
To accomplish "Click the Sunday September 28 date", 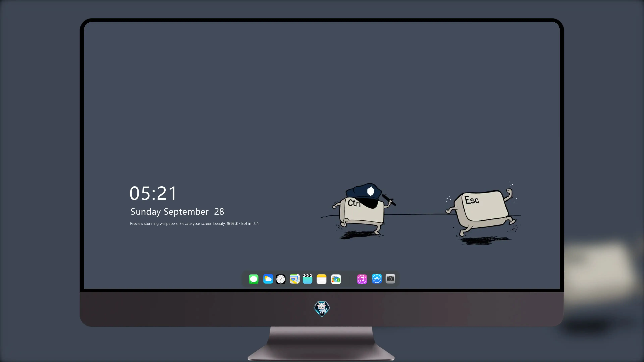I will [x=177, y=212].
